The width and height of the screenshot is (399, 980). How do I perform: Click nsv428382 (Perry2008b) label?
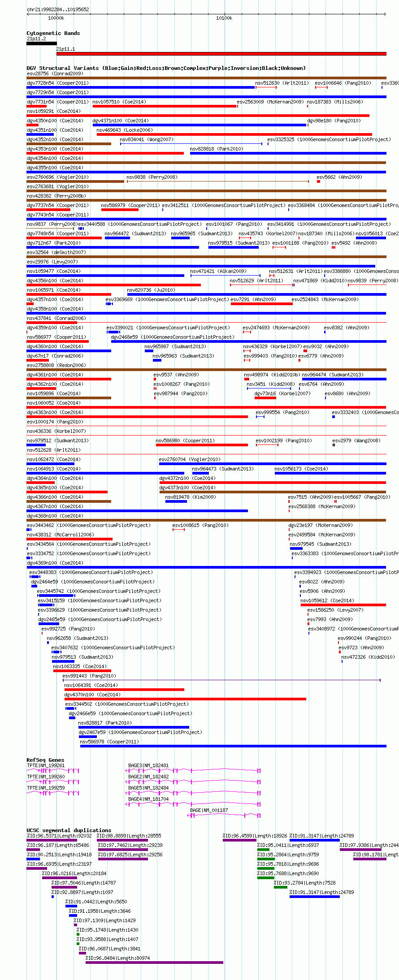[x=56, y=196]
